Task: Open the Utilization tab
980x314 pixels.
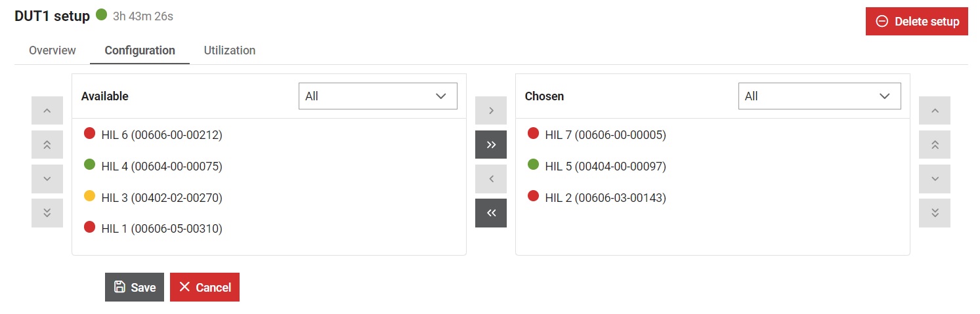Action: coord(229,50)
